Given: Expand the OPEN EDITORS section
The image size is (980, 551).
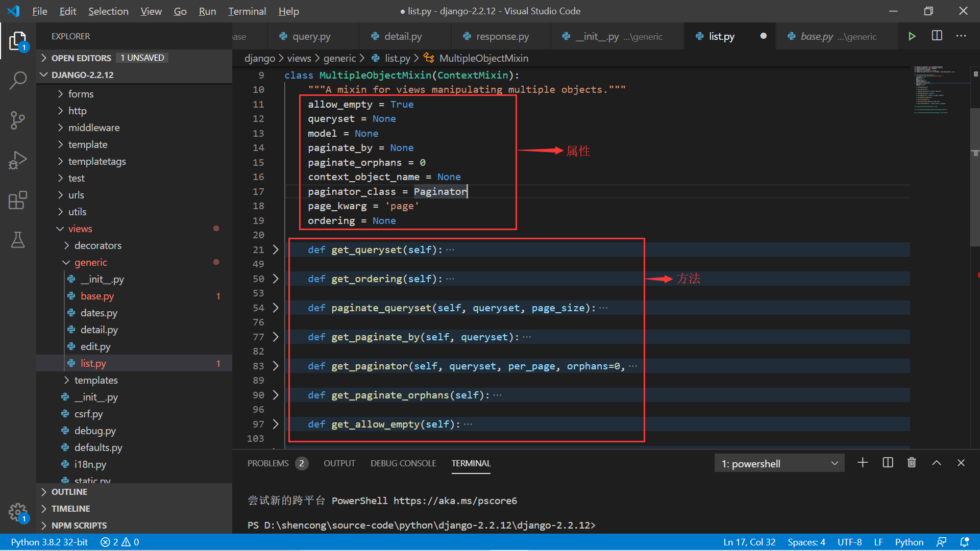Looking at the screenshot, I should click(134, 58).
